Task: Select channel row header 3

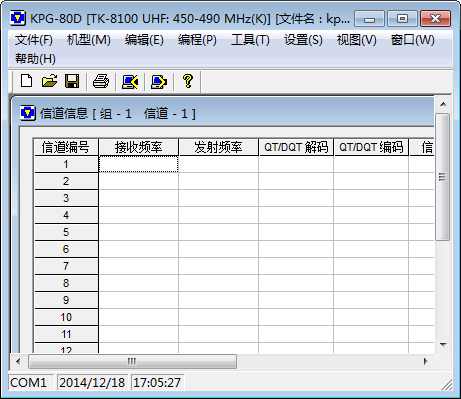Action: (66, 198)
